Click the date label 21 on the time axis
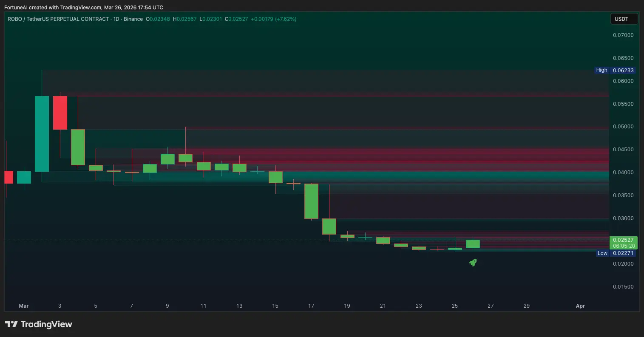The height and width of the screenshot is (337, 644). coord(383,306)
